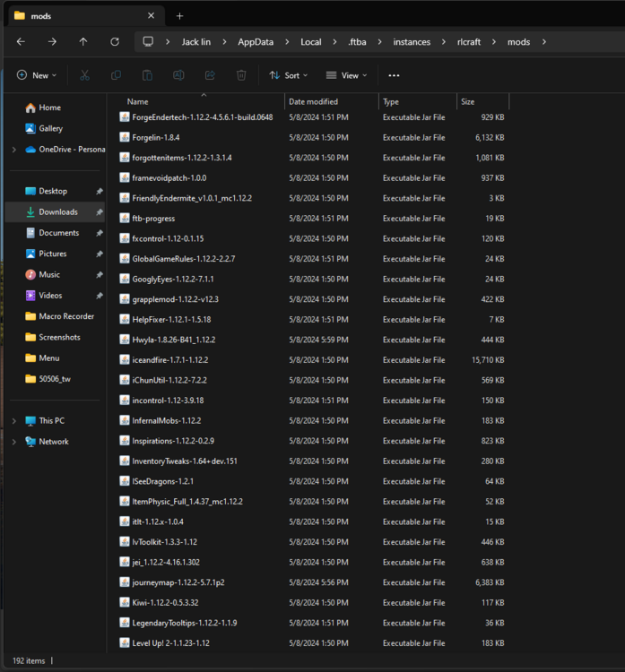Click chevron after Jack lin in path
625x672 pixels.
click(x=224, y=42)
